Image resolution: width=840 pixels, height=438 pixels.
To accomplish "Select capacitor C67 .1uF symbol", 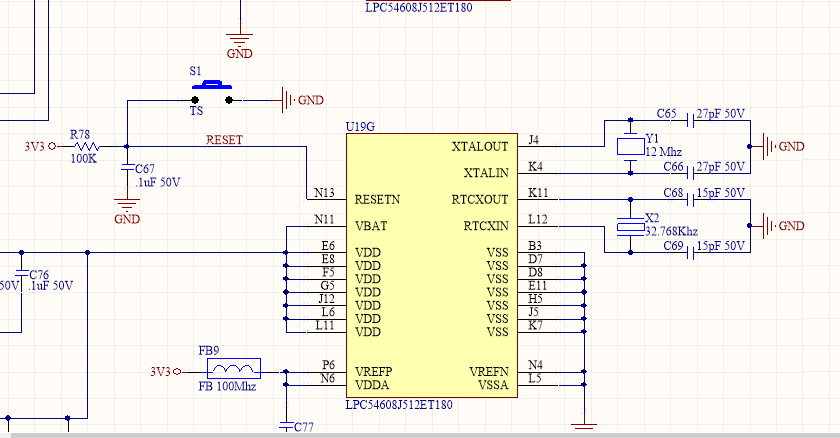I will point(128,168).
